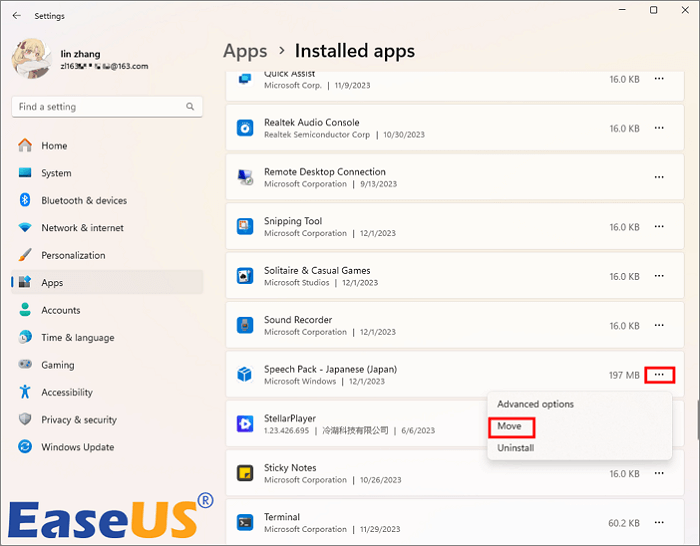This screenshot has height=546, width=700.
Task: Select the Snipping Tool title text
Action: (x=293, y=221)
